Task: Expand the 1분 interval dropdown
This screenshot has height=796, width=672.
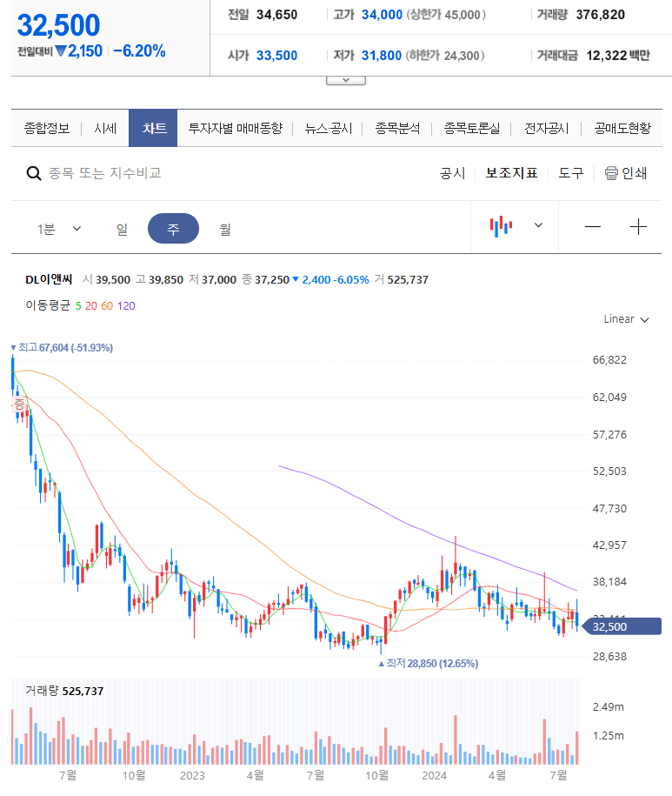Action: point(59,227)
